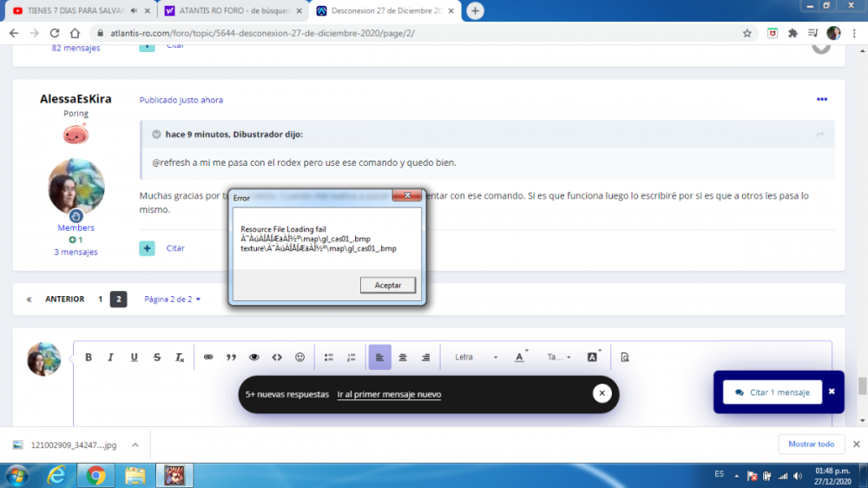This screenshot has height=488, width=868.
Task: Expand the 'Página 2 de 2' page selector
Action: [x=172, y=300]
